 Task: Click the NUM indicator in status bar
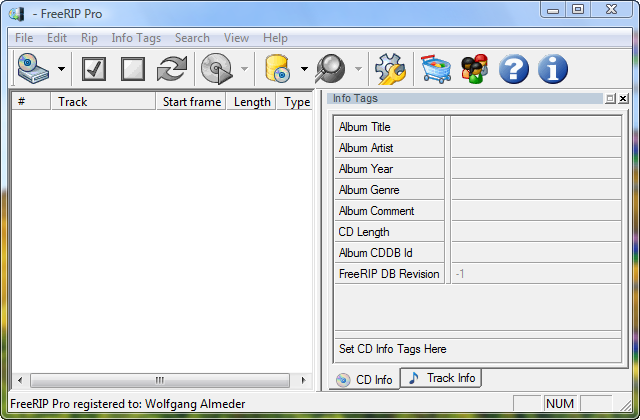click(x=560, y=404)
